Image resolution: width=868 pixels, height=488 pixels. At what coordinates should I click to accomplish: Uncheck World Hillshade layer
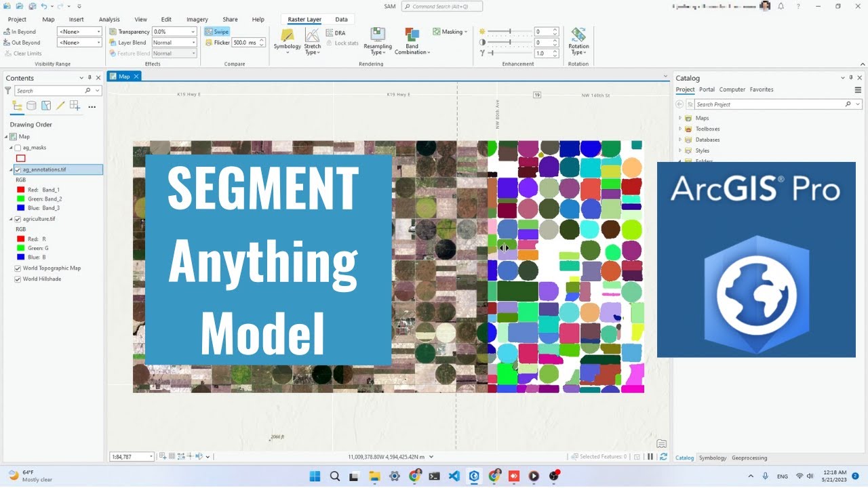coord(18,279)
